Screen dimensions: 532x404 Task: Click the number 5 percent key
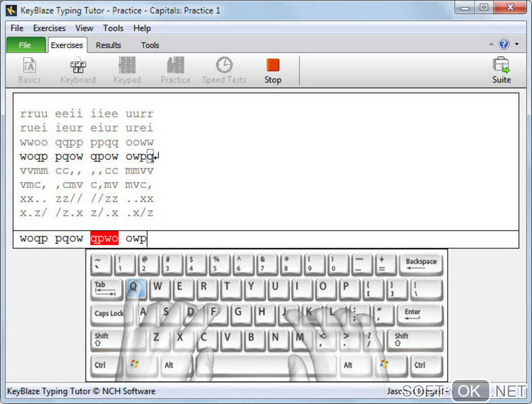219,264
